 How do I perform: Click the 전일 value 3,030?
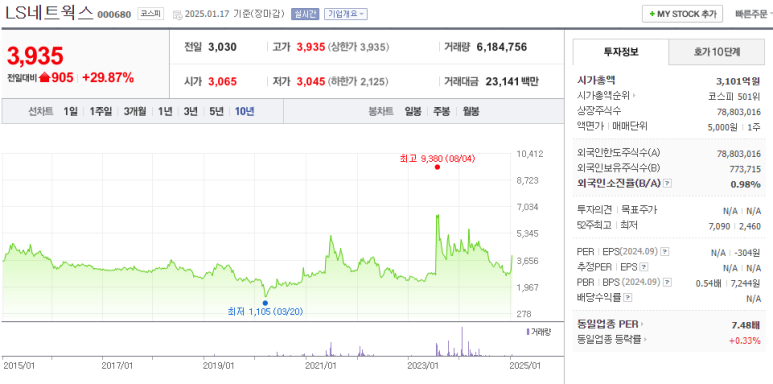click(222, 47)
